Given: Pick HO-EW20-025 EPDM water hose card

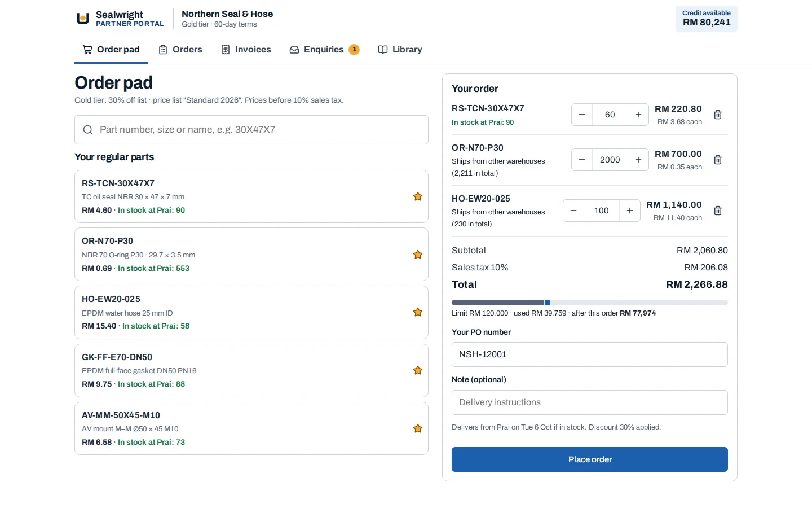Looking at the screenshot, I should pos(251,312).
